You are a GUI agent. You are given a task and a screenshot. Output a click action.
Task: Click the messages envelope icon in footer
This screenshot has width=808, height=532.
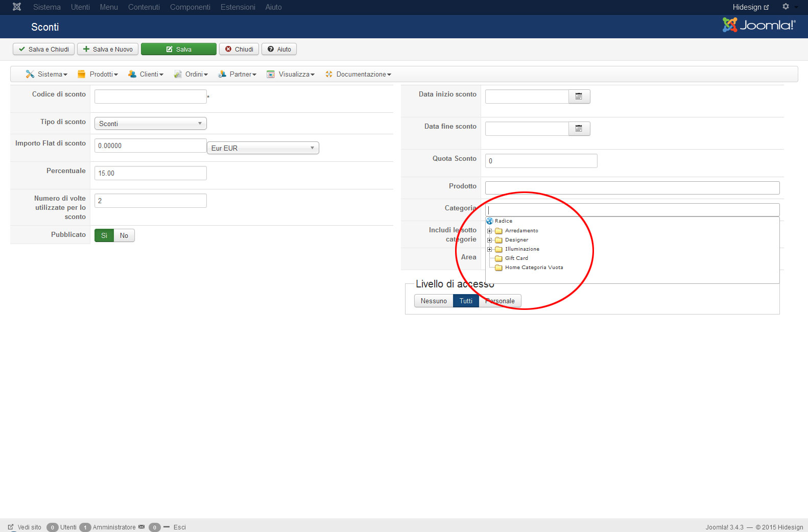[141, 527]
